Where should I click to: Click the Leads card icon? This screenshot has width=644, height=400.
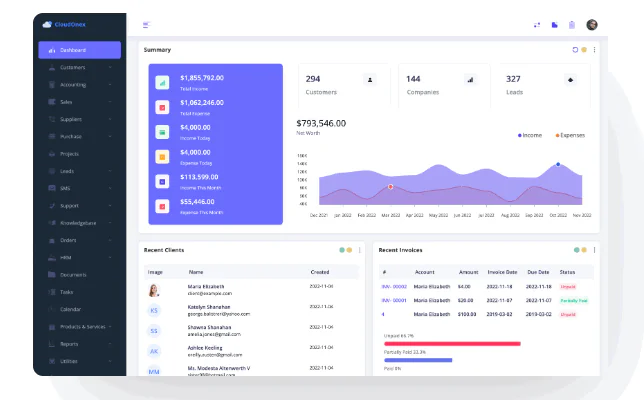pyautogui.click(x=570, y=80)
